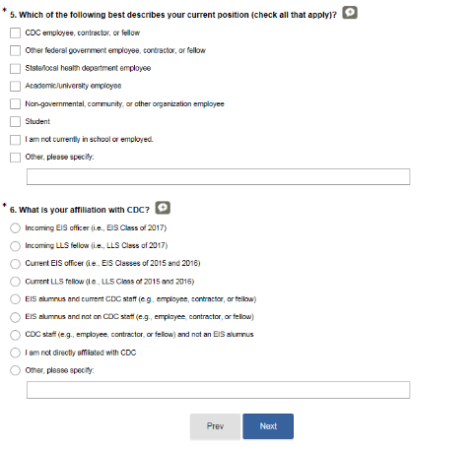The height and width of the screenshot is (450, 476).
Task: Tick 'I am not currently in school or employed'
Action: [15, 140]
